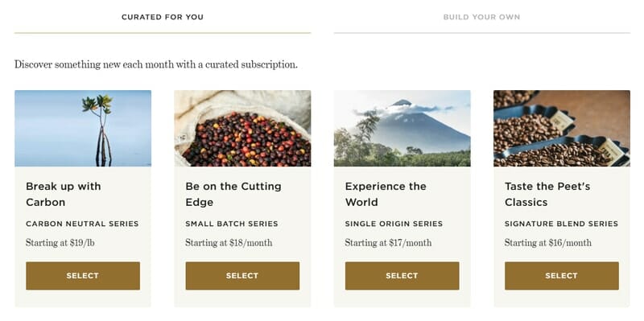Select the Single Origin Series subscription
644x321 pixels.
tap(402, 276)
